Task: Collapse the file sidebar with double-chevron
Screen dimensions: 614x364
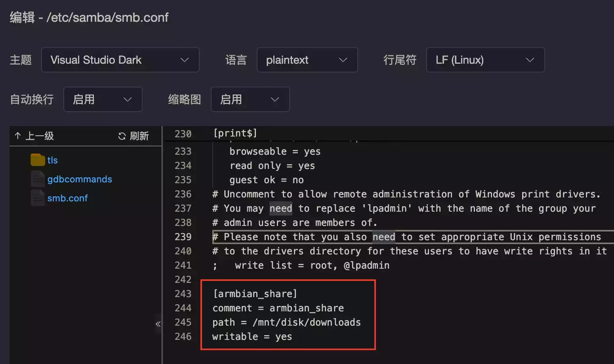Action: click(158, 324)
